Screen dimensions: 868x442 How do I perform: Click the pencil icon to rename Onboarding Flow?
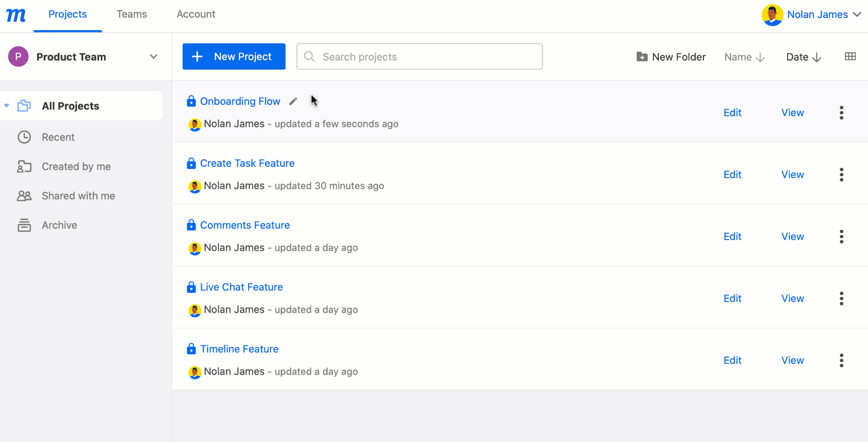tap(293, 101)
